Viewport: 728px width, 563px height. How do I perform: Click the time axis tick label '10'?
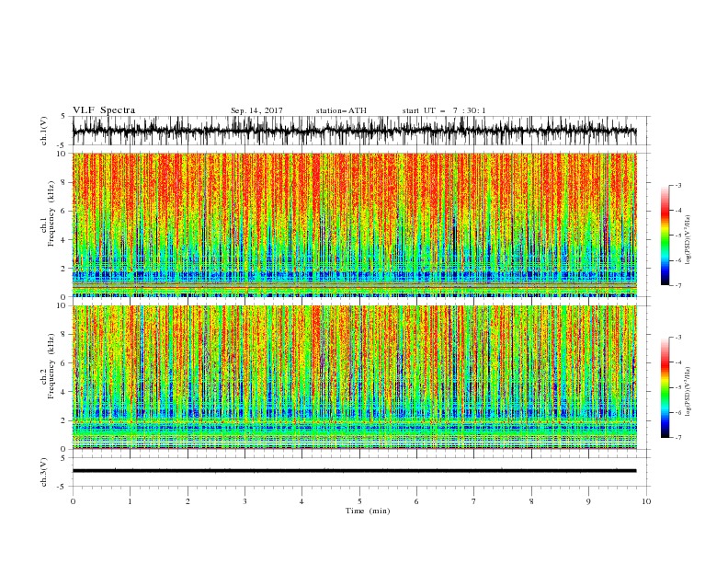pyautogui.click(x=646, y=501)
